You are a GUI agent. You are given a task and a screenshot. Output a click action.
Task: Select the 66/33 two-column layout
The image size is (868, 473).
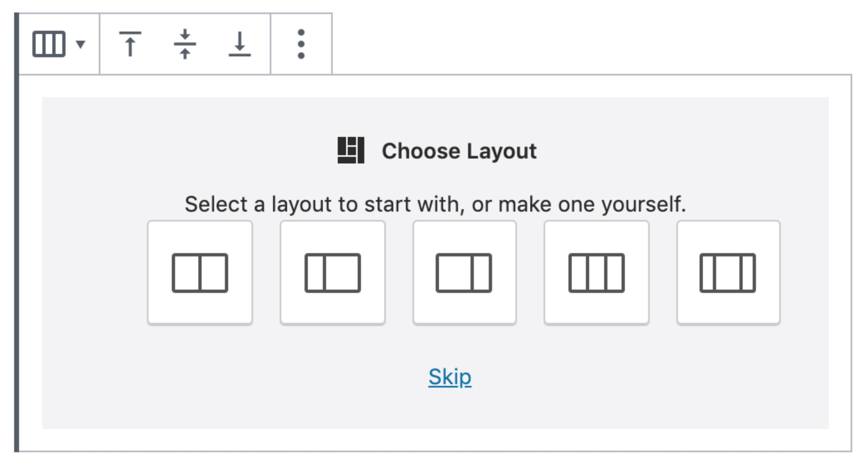pyautogui.click(x=465, y=272)
